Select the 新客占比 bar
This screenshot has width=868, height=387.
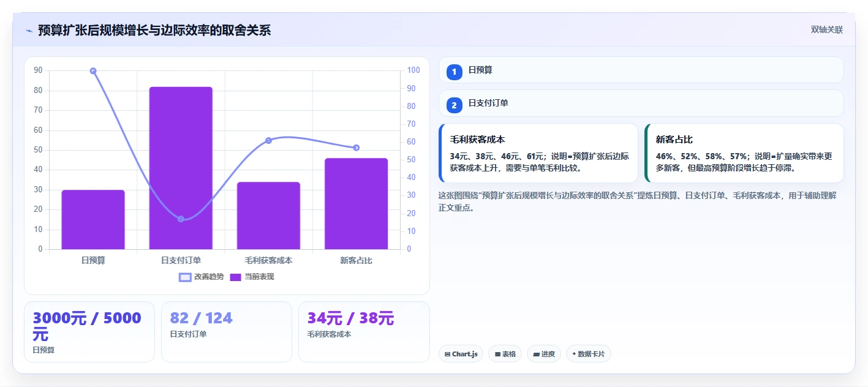click(357, 204)
